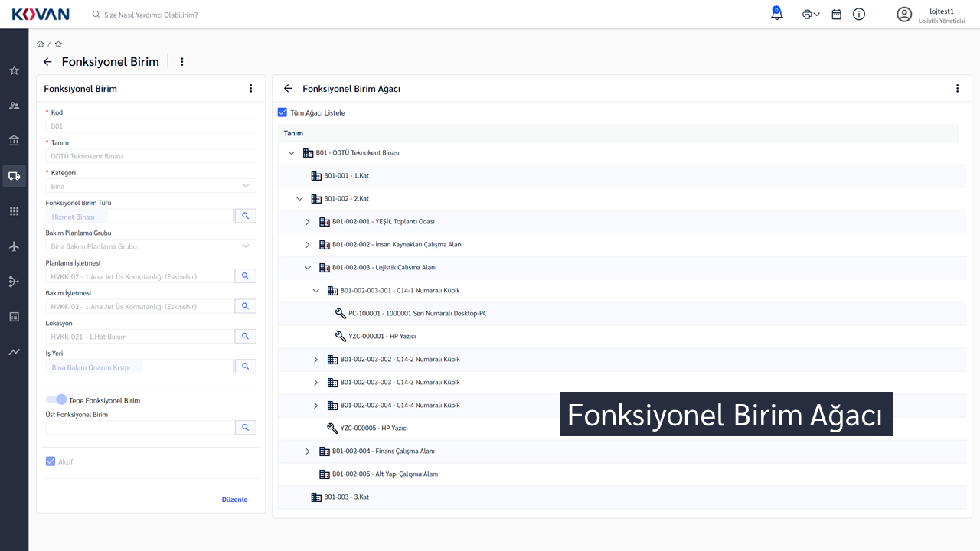Click the Lokasyon HVKK-021 field
The image size is (980, 551).
coord(139,336)
